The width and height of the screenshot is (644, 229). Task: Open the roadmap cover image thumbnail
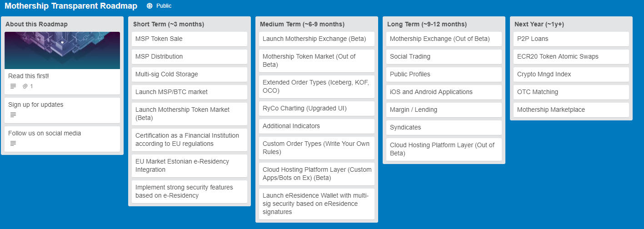62,50
